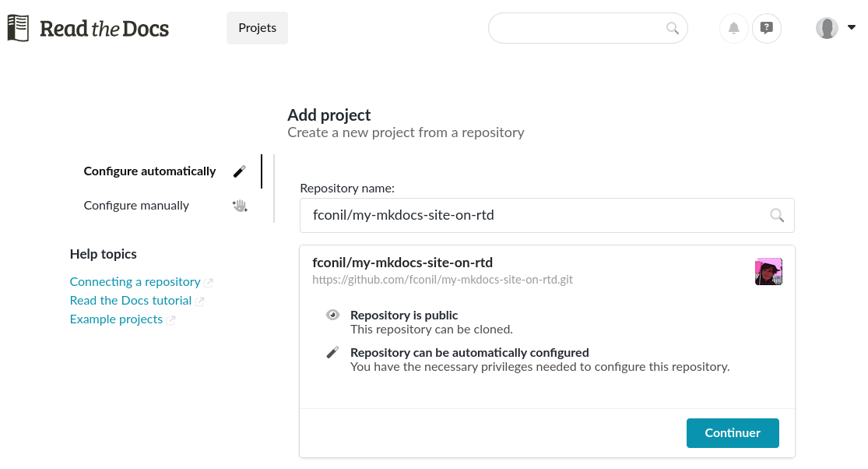Click the eye icon next to Repository is public
Image resolution: width=868 pixels, height=469 pixels.
pyautogui.click(x=332, y=316)
